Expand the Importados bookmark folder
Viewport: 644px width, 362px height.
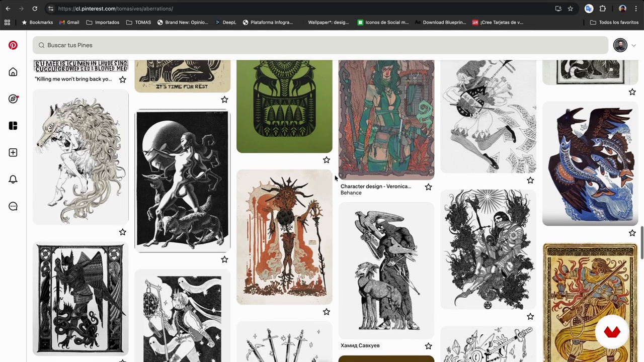tap(103, 22)
